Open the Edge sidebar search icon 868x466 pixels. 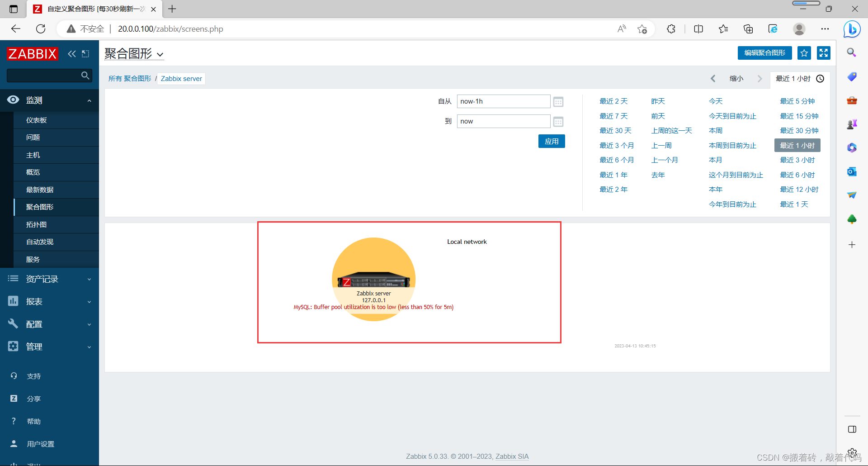[x=852, y=52]
